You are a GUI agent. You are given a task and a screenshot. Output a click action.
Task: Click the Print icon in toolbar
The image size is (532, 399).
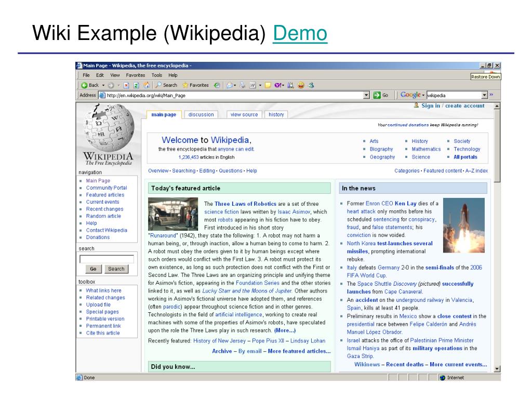(x=242, y=85)
